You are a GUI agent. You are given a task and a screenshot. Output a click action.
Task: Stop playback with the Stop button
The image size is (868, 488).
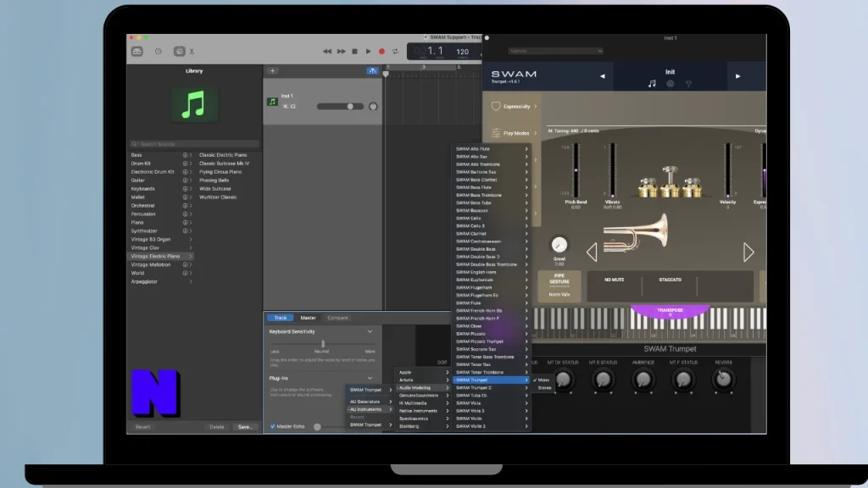coord(355,52)
